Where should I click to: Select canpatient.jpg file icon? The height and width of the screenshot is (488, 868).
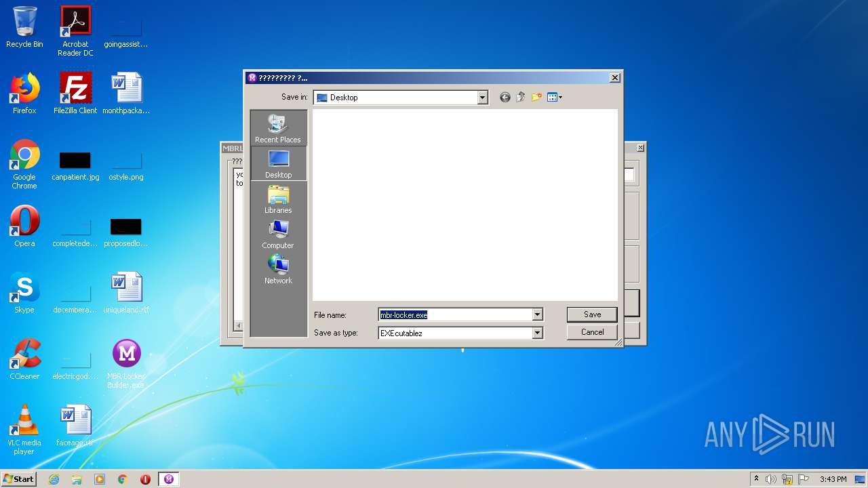click(x=75, y=165)
